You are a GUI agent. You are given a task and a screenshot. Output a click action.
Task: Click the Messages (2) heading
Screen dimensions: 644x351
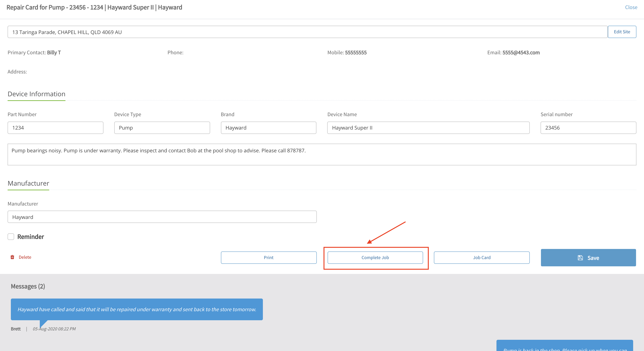(x=28, y=286)
